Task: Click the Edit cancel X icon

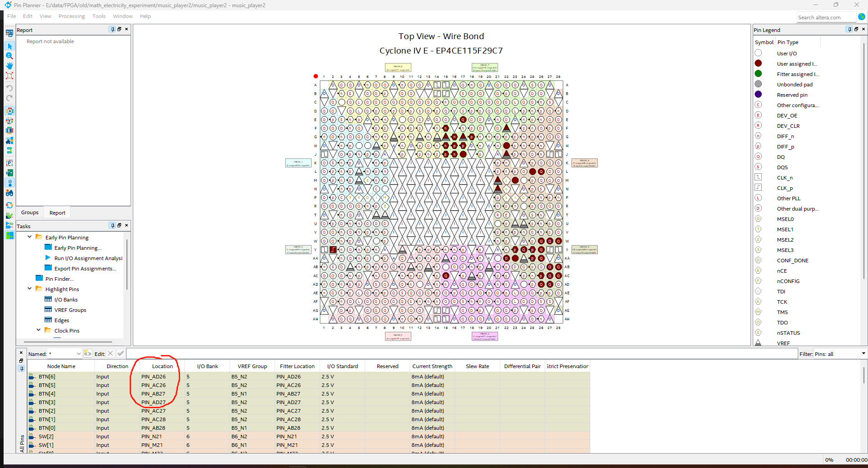Action: 110,354
